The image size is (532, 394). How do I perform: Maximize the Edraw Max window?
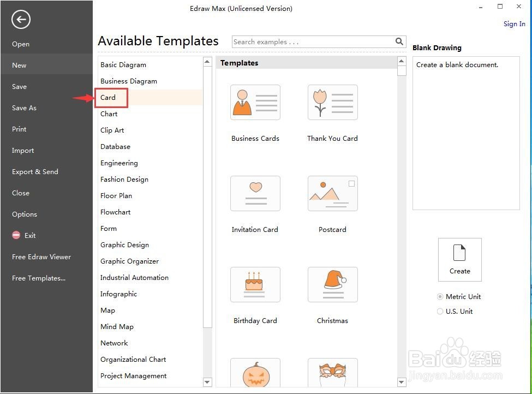pos(500,6)
